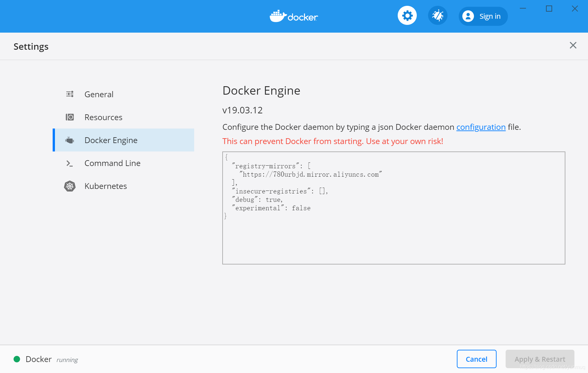The width and height of the screenshot is (588, 373).
Task: Click the Resources disk icon
Action: click(x=70, y=117)
